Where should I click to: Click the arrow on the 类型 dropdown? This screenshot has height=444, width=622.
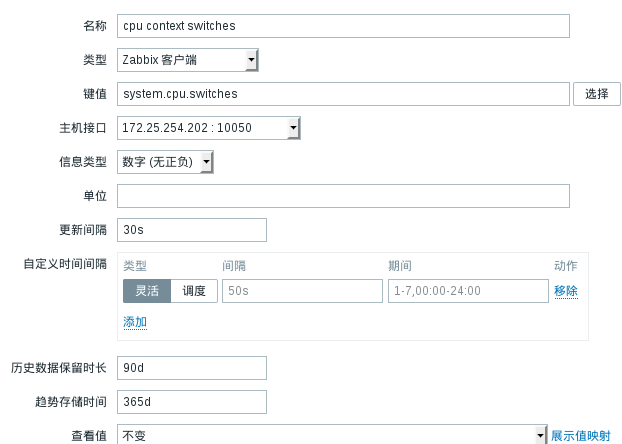251,60
